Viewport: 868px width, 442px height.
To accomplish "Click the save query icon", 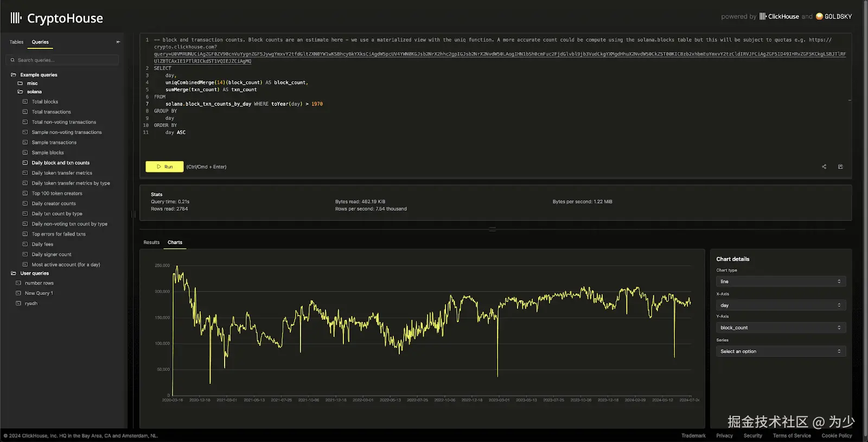I will click(840, 167).
